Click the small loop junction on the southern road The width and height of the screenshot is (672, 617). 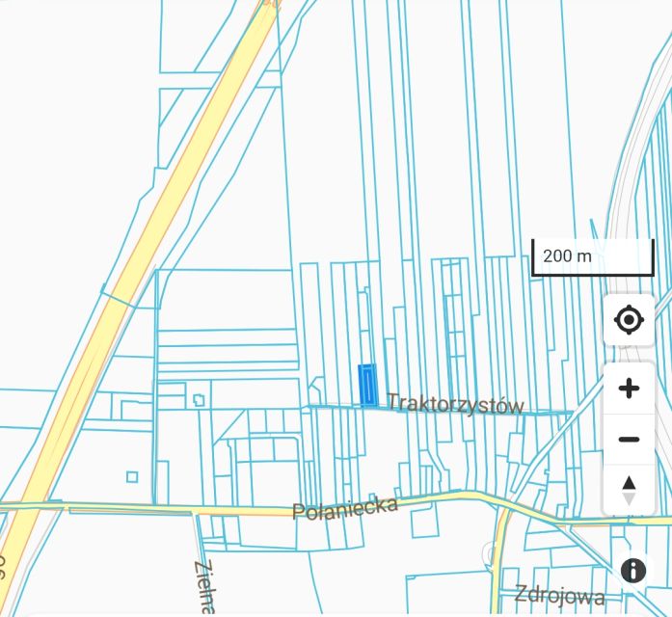point(488,553)
